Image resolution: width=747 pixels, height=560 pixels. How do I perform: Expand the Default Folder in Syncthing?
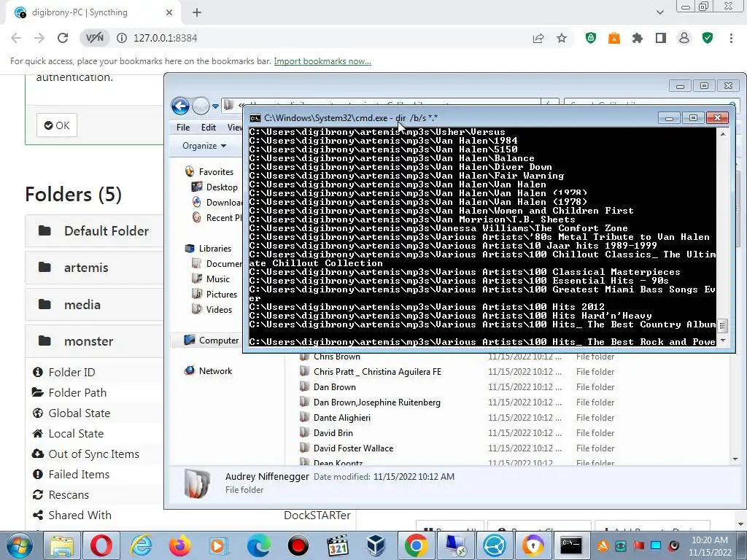pos(94,231)
